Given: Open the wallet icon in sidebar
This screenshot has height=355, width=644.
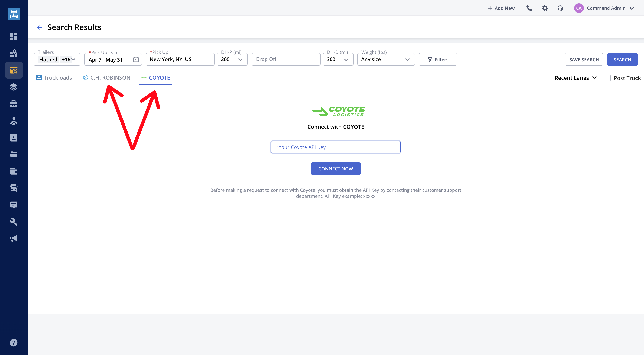Looking at the screenshot, I should pyautogui.click(x=14, y=171).
